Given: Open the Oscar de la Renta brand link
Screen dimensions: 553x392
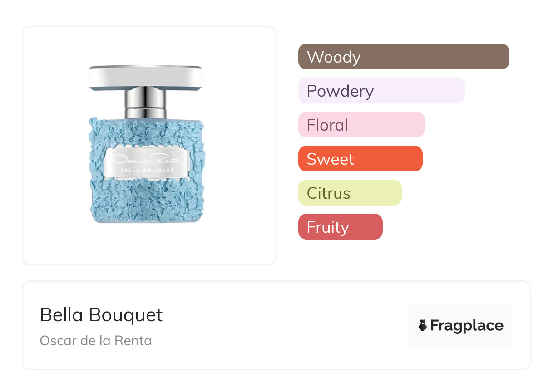Looking at the screenshot, I should point(96,340).
